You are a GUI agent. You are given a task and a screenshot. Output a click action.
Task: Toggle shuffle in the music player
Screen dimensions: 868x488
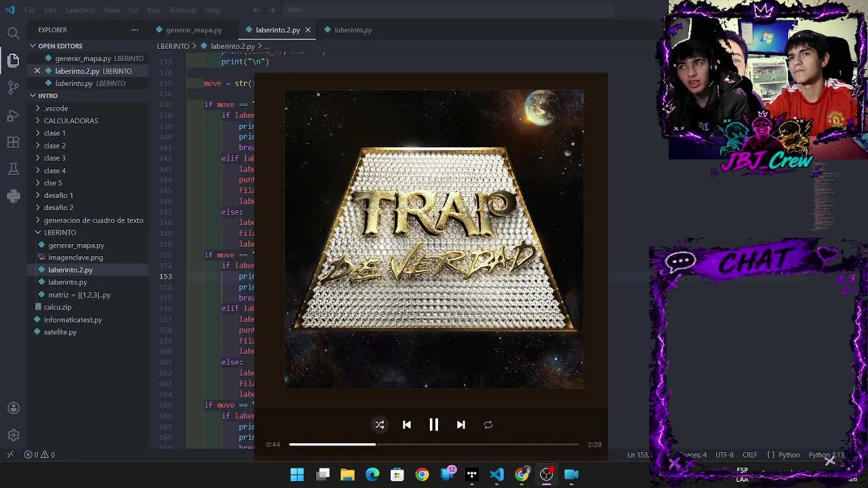tap(380, 425)
